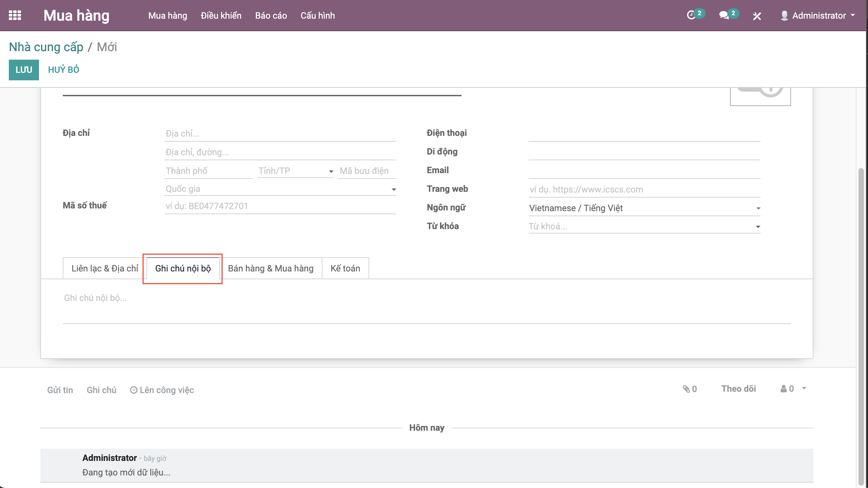
Task: Open the conversations chat bubble icon
Action: coord(724,16)
